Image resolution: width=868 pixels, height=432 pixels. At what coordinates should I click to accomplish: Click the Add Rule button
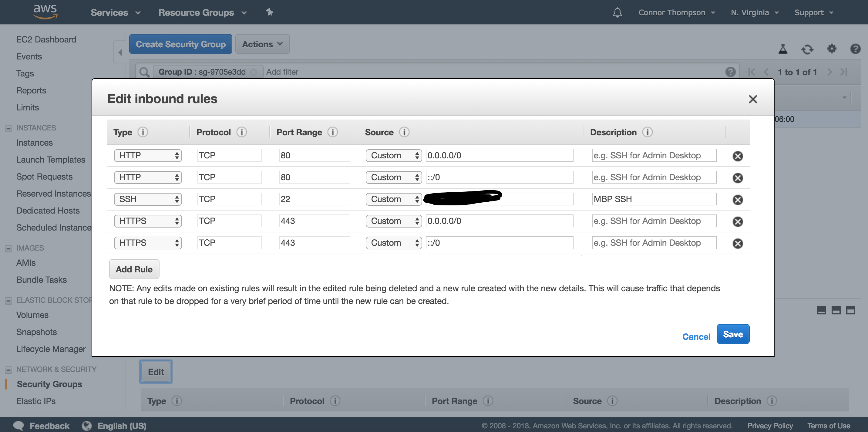(x=134, y=269)
